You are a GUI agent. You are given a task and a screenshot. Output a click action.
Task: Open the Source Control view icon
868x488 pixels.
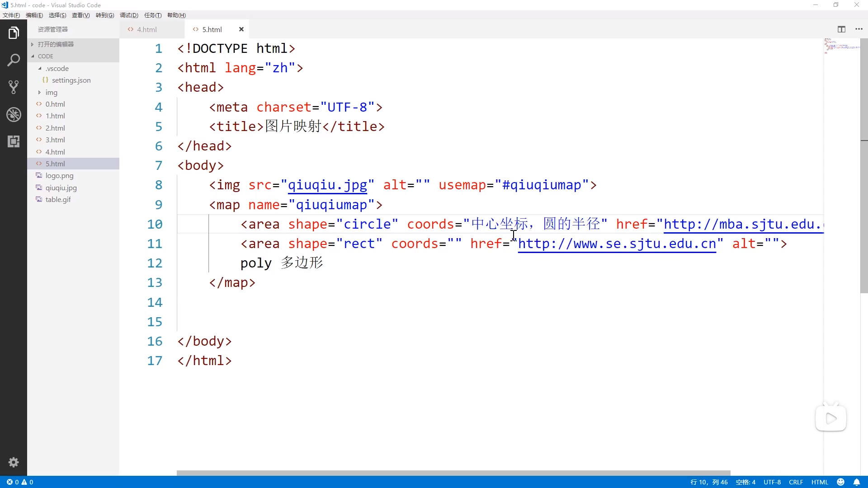click(14, 87)
